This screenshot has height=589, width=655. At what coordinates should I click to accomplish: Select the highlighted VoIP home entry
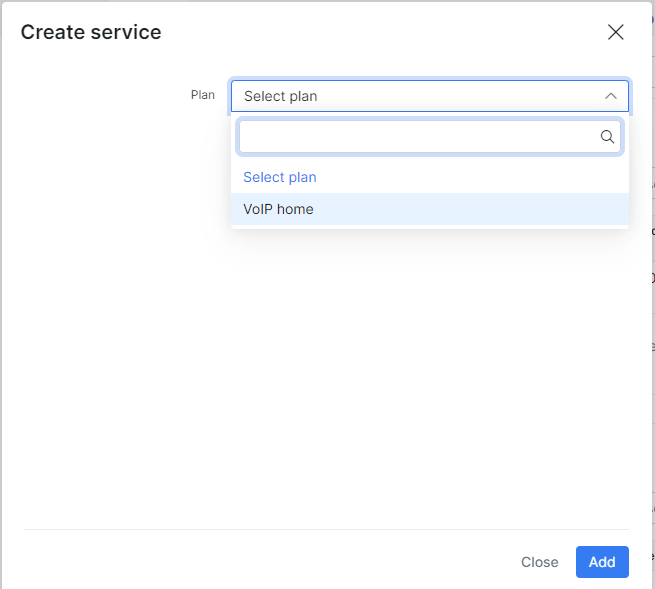tap(430, 209)
